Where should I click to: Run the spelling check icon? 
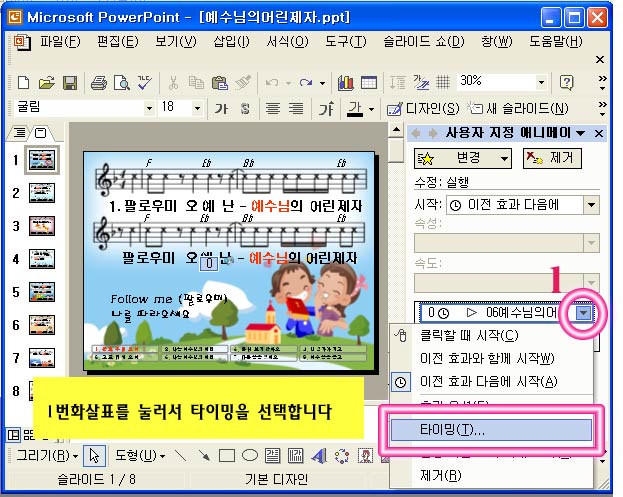(145, 83)
